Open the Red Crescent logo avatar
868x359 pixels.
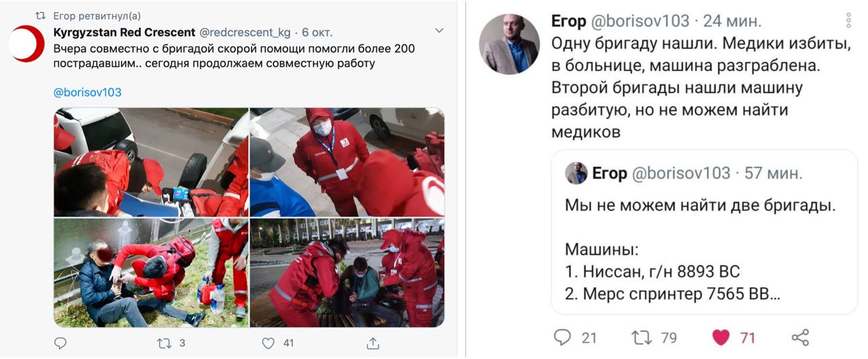pos(26,44)
